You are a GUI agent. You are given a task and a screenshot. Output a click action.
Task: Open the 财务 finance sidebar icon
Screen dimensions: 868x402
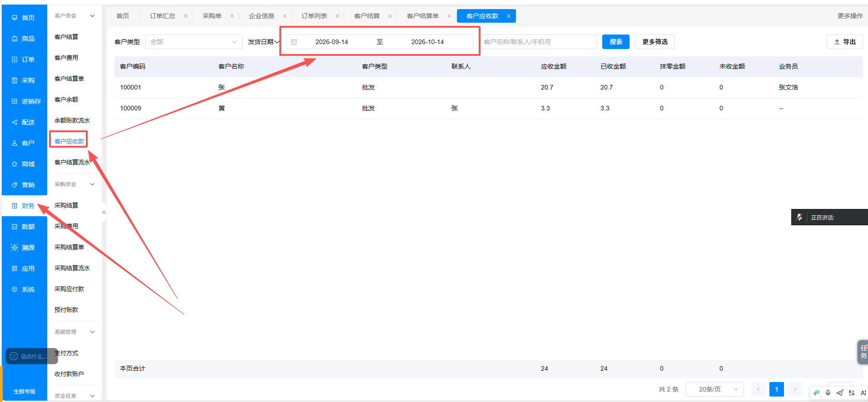coord(15,206)
